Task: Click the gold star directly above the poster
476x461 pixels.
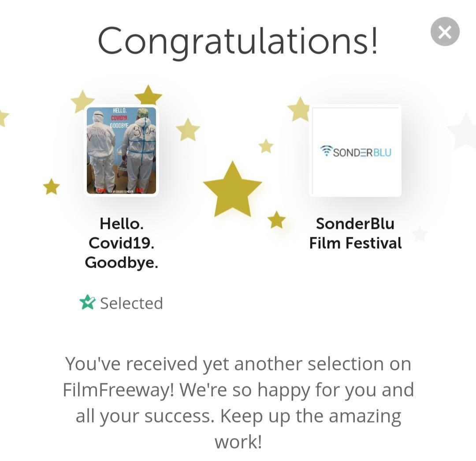Action: point(148,95)
